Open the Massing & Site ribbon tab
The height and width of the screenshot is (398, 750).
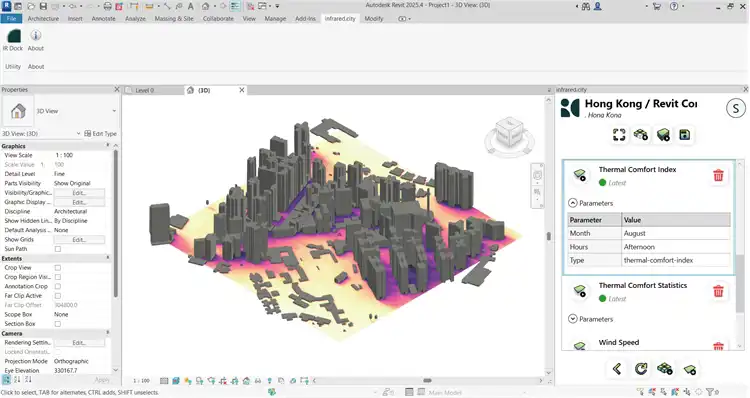pyautogui.click(x=174, y=19)
